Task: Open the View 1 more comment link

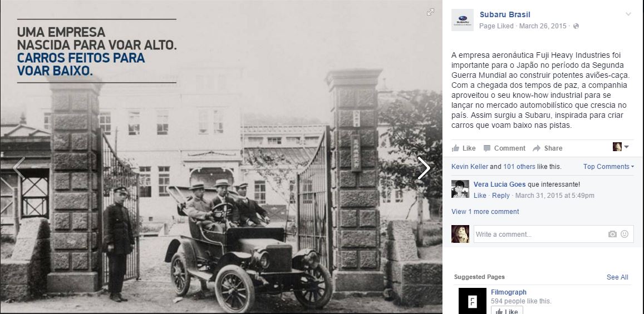Action: click(x=485, y=212)
